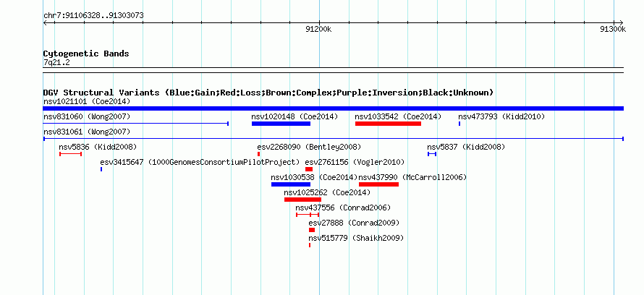Open esv2761156 (Vogler2010) label
This screenshot has height=295, width=644.
pyautogui.click(x=355, y=163)
